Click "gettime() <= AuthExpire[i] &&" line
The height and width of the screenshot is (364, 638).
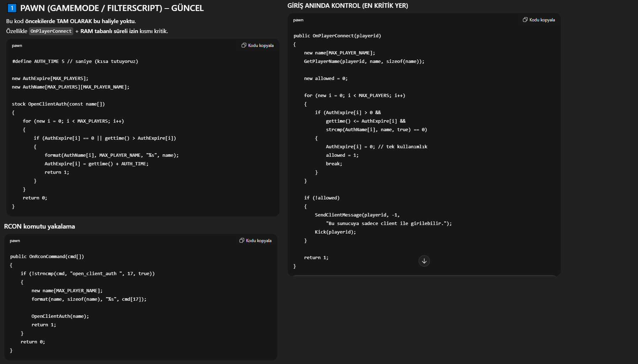click(x=366, y=121)
